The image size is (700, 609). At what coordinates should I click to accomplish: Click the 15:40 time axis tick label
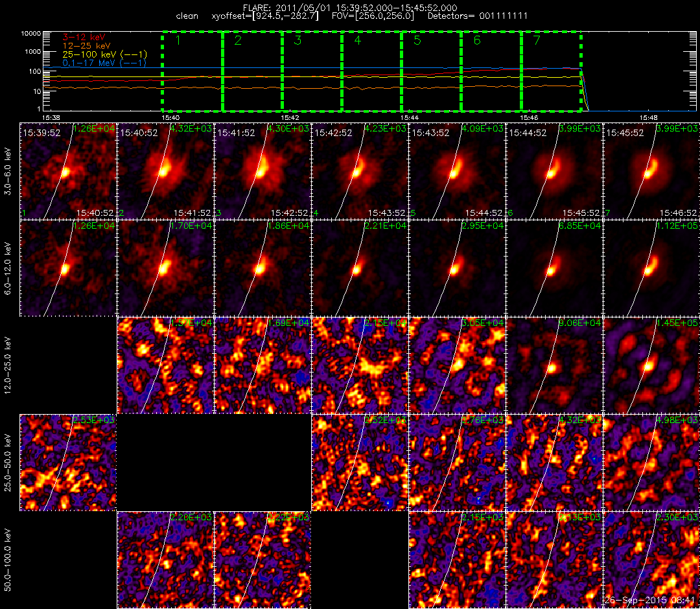170,117
